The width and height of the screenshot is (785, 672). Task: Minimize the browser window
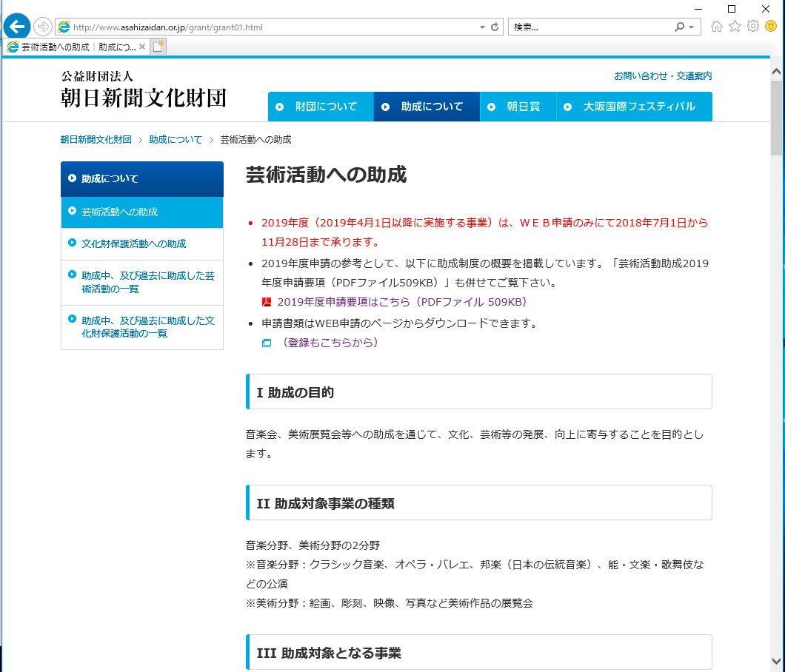tap(698, 9)
